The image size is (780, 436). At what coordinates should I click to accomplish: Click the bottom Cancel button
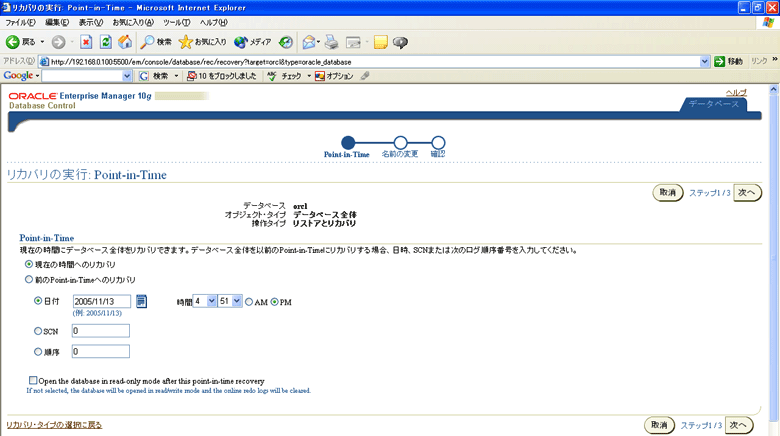659,425
